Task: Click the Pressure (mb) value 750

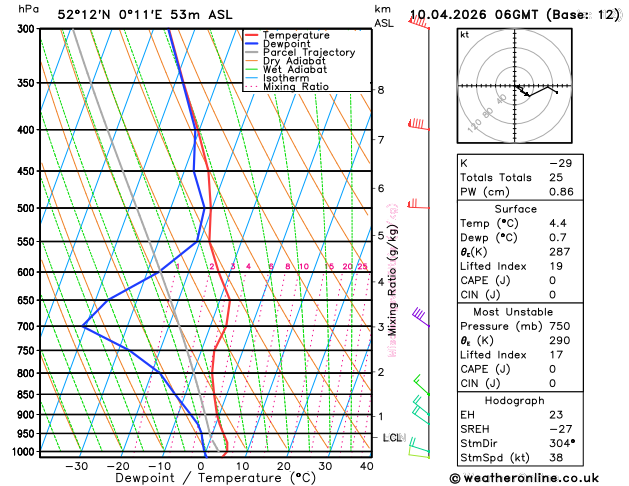Action: tap(560, 326)
